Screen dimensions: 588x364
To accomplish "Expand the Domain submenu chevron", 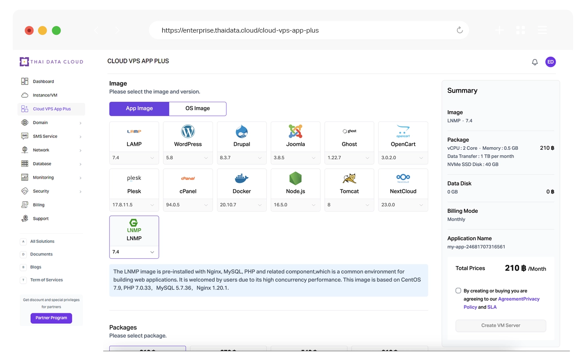I will pyautogui.click(x=80, y=123).
